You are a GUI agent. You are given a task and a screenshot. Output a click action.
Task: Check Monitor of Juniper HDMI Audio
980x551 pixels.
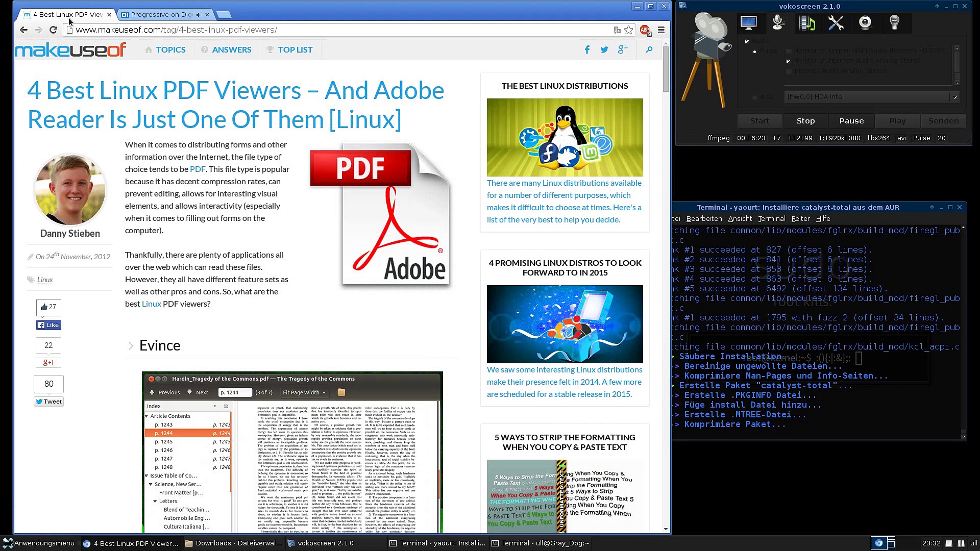tap(789, 51)
